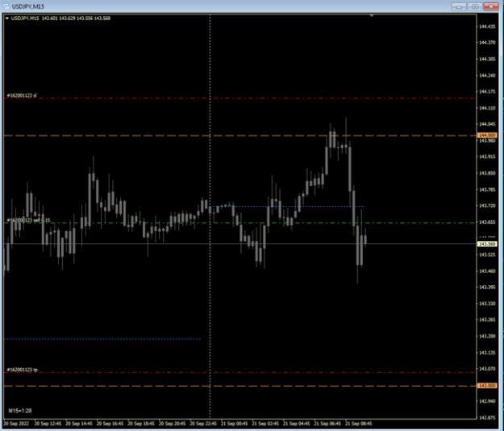
Task: Click the 143.915 price scale label
Action: [x=487, y=156]
